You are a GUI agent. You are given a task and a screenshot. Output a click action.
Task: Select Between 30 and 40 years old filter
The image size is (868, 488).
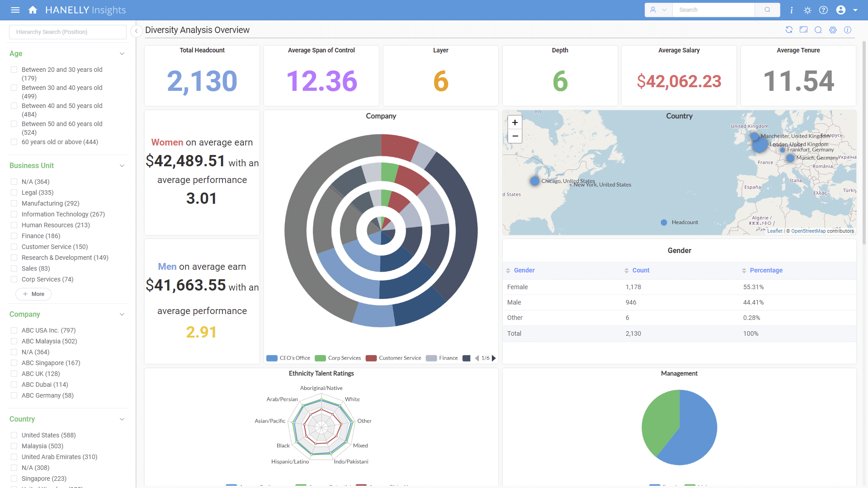point(14,88)
